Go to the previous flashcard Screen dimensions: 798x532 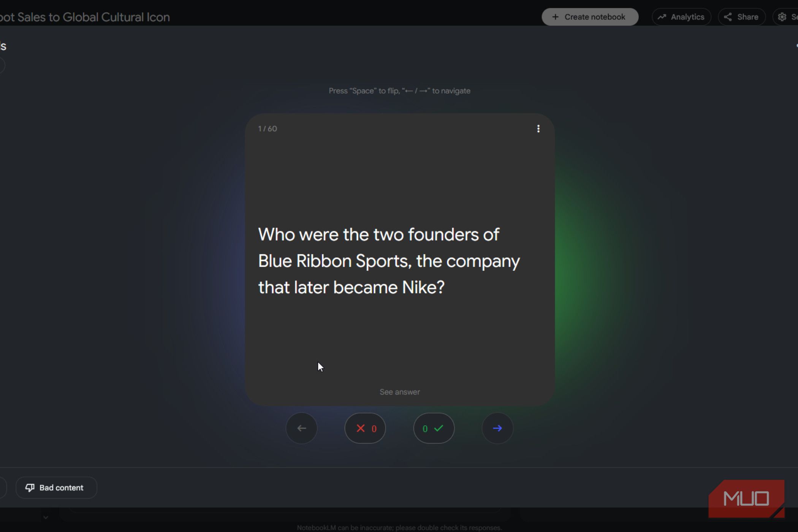pyautogui.click(x=301, y=428)
